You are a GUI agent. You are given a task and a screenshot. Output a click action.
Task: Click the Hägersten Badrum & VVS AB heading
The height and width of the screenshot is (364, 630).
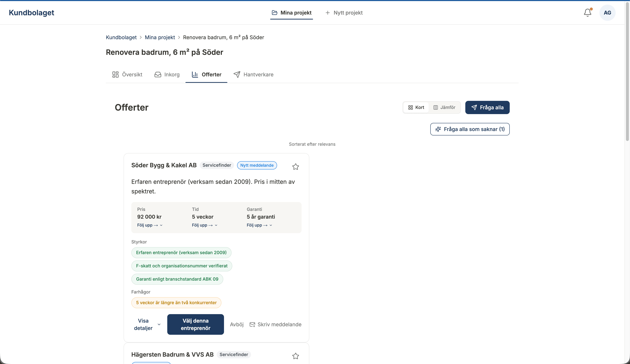pyautogui.click(x=172, y=354)
